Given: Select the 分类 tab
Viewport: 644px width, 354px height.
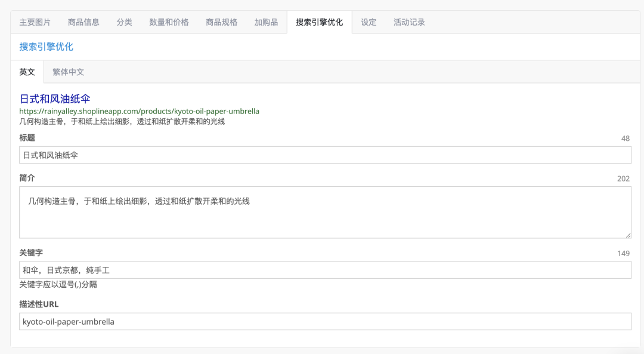Looking at the screenshot, I should (x=124, y=21).
